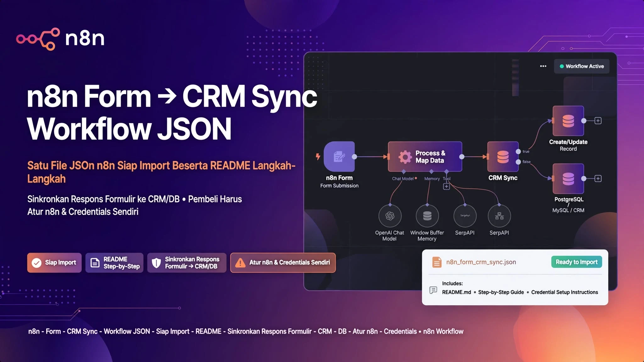Select the SerpAPI node with network icon

click(x=499, y=216)
